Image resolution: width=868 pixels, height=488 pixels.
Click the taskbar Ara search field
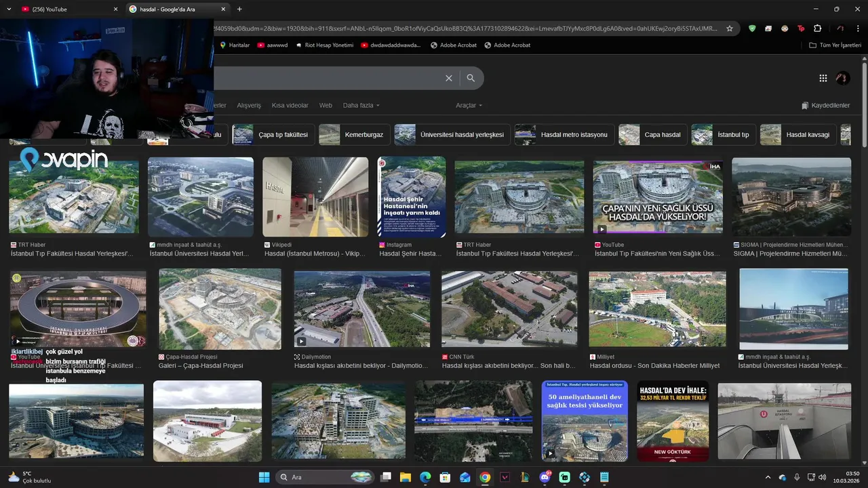[325, 477]
